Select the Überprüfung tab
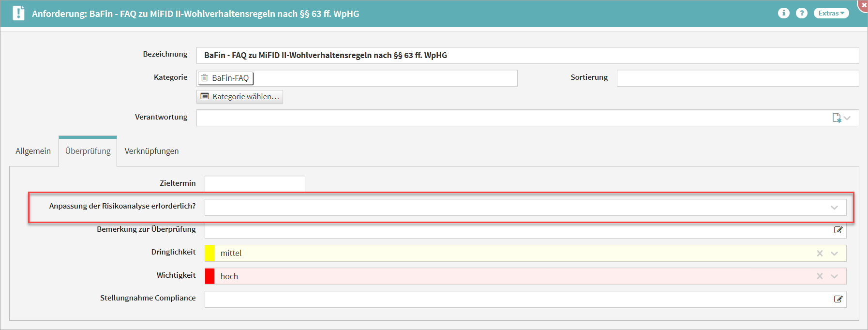 pyautogui.click(x=88, y=151)
